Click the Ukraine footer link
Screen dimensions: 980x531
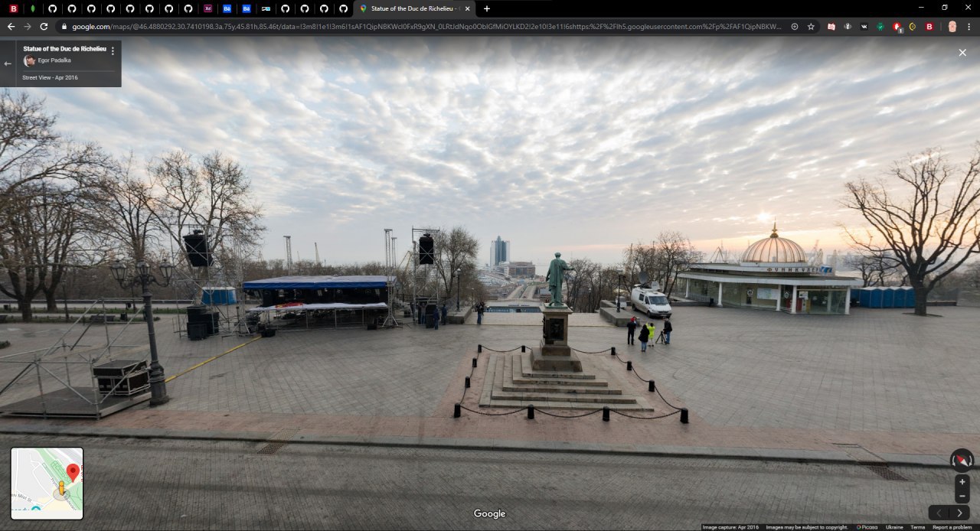click(894, 527)
